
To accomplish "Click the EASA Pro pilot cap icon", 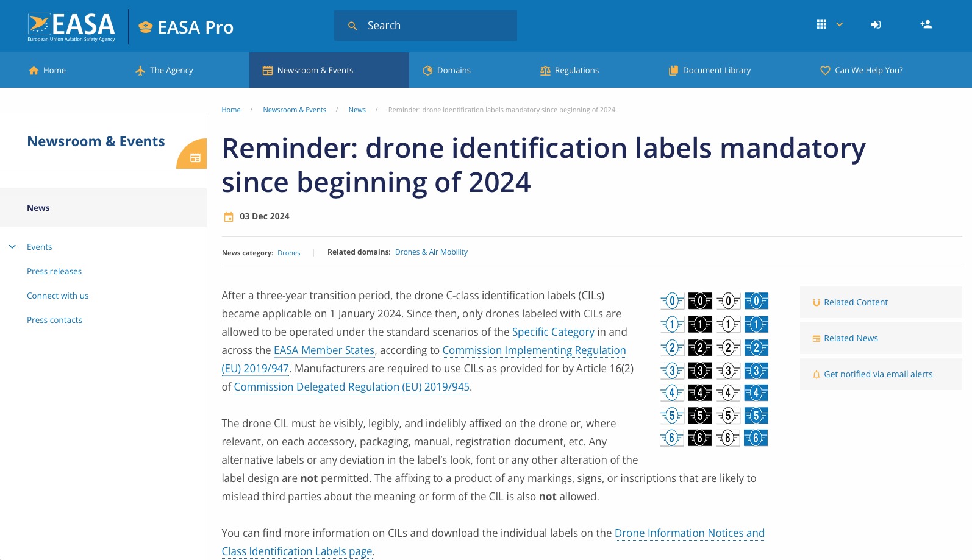I will pyautogui.click(x=145, y=27).
